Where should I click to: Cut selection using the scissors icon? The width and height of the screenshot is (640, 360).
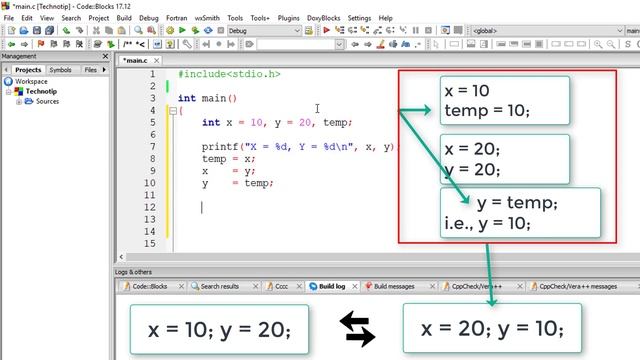96,30
